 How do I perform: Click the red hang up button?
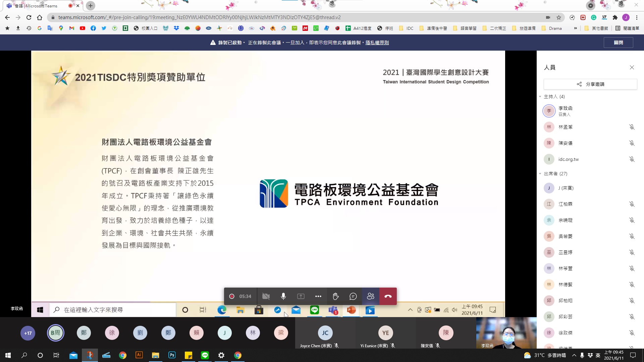click(x=388, y=296)
